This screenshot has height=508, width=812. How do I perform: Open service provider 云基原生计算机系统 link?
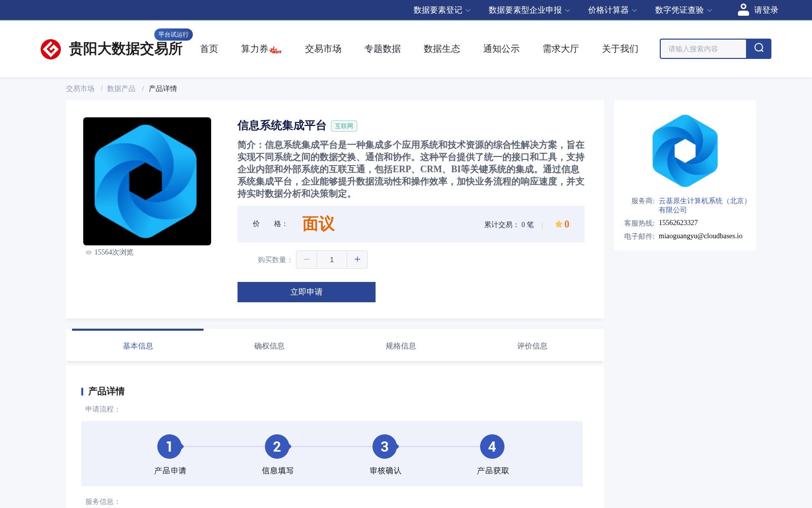[704, 205]
